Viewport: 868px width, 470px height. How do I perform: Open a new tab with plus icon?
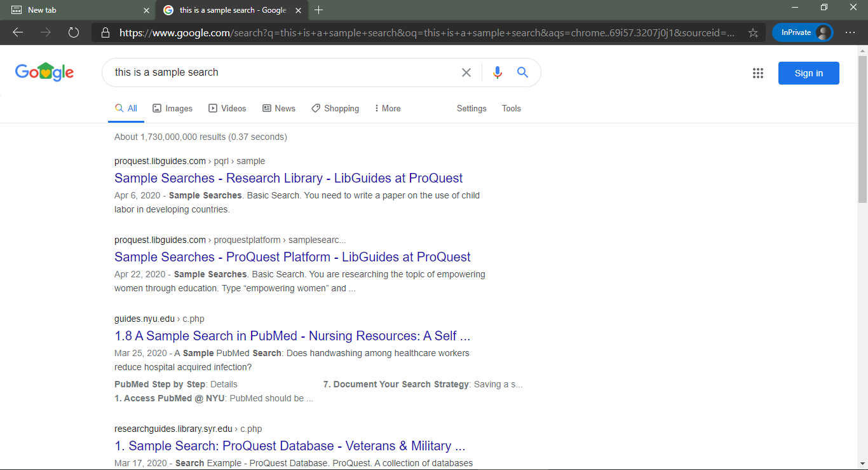click(319, 10)
